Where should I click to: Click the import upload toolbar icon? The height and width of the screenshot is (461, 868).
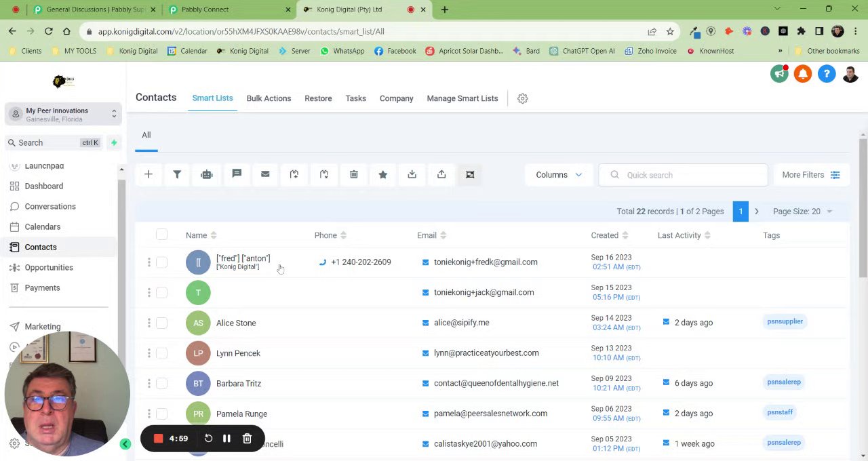point(441,175)
